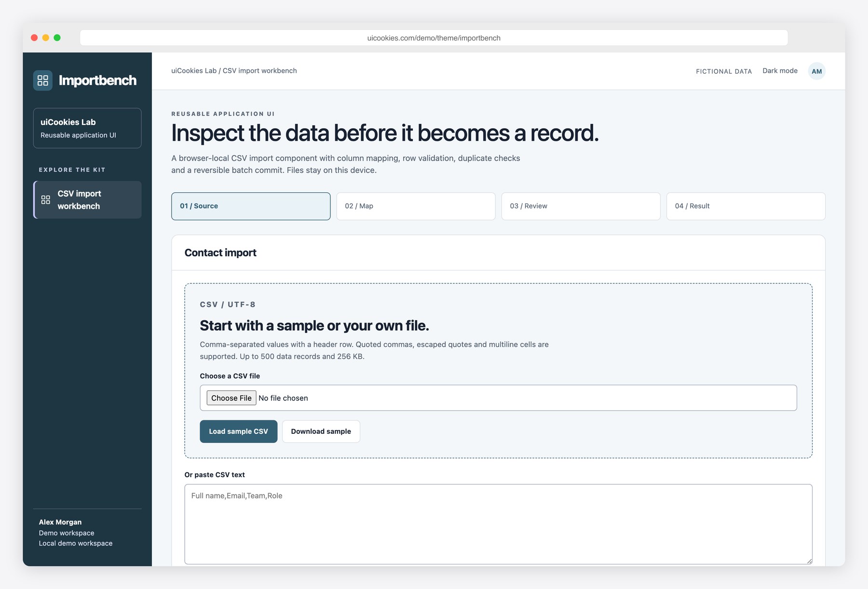Select the 01 / Source step tab
The width and height of the screenshot is (868, 589).
click(x=251, y=206)
